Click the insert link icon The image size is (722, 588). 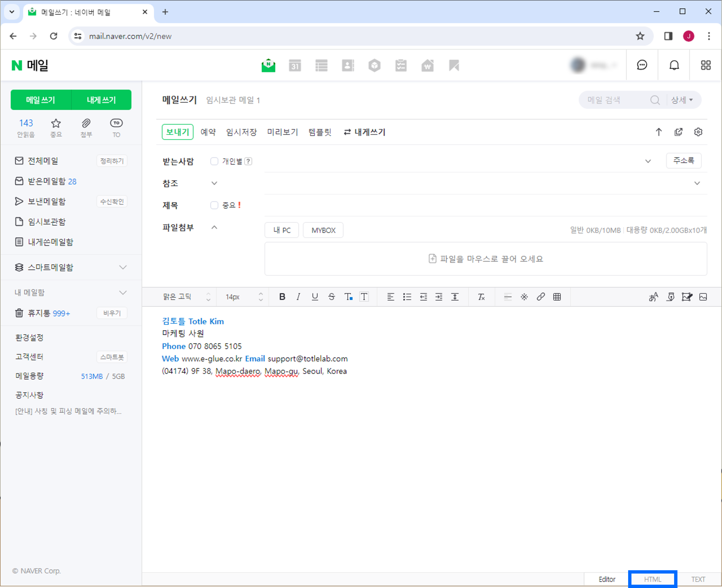tap(541, 297)
